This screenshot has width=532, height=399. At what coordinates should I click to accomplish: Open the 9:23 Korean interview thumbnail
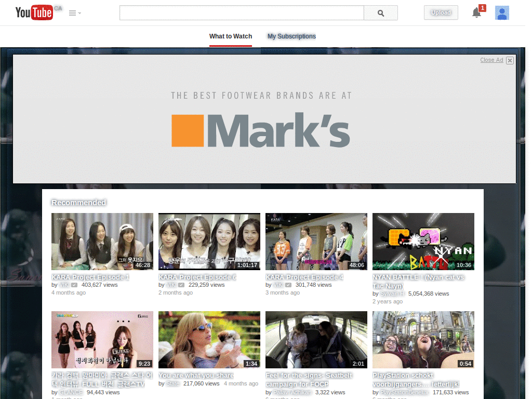pos(102,340)
